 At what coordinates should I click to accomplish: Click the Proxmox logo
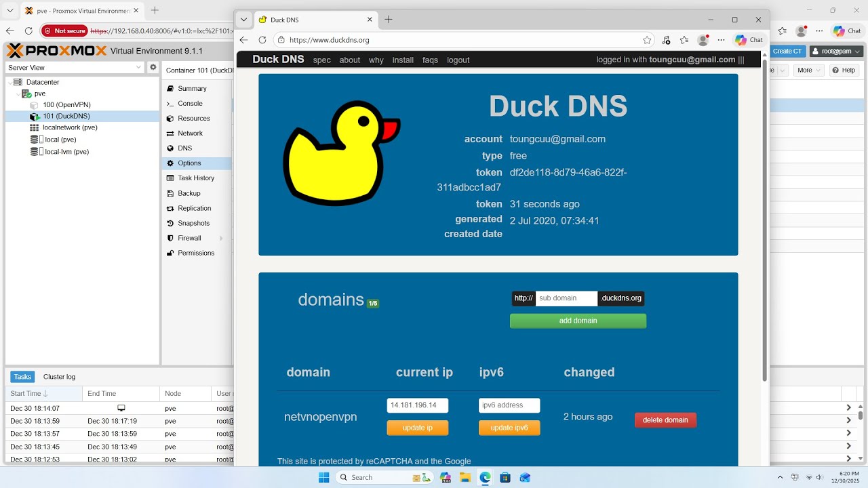point(57,51)
